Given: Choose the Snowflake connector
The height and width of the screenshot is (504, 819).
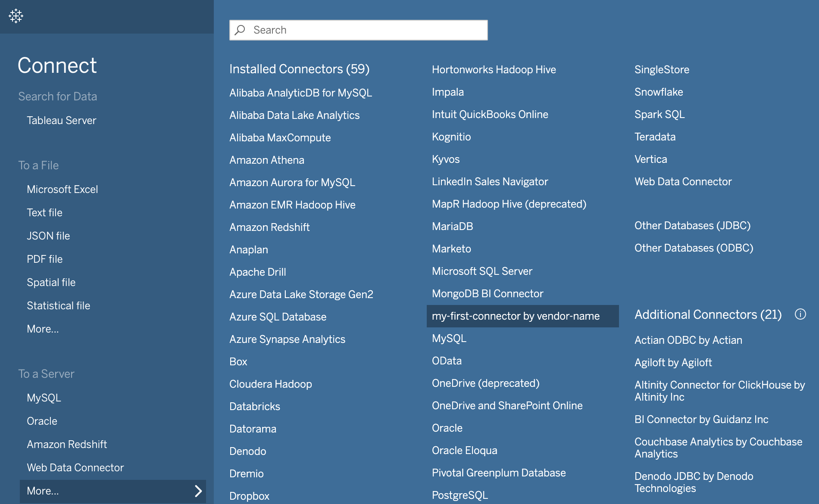Looking at the screenshot, I should [659, 92].
